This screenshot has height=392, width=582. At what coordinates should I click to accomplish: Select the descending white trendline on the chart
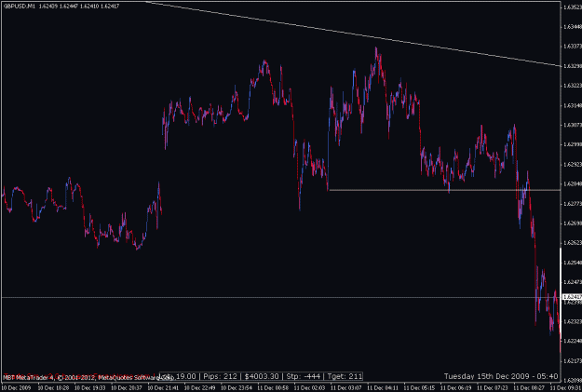[x=353, y=34]
